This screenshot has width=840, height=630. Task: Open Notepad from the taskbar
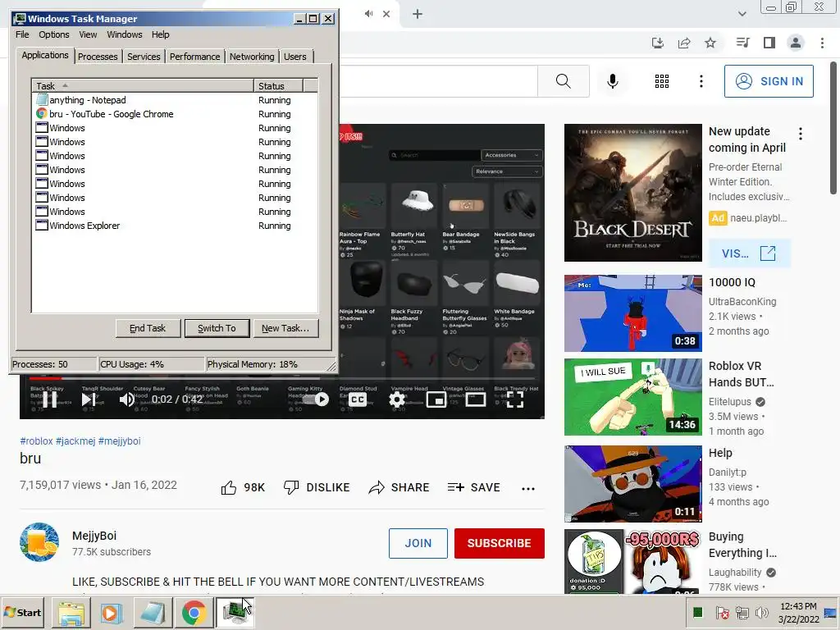[153, 612]
